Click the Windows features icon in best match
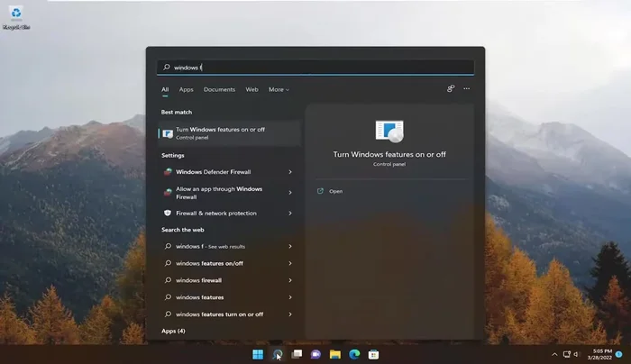 tap(168, 133)
